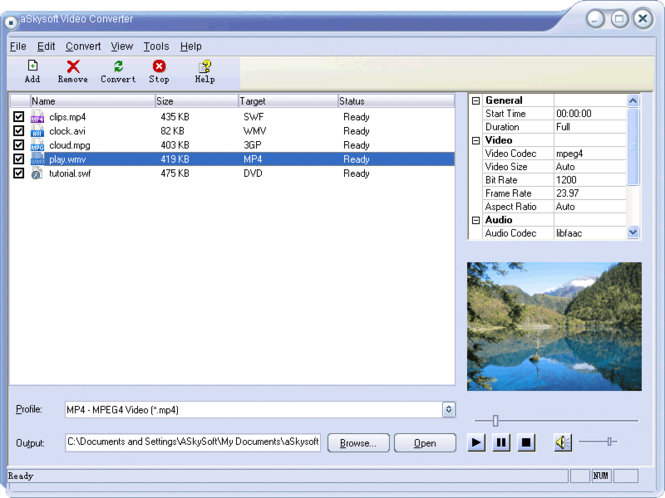The width and height of the screenshot is (665, 498).
Task: Click the Video Codec value mpeg4
Action: 569,154
